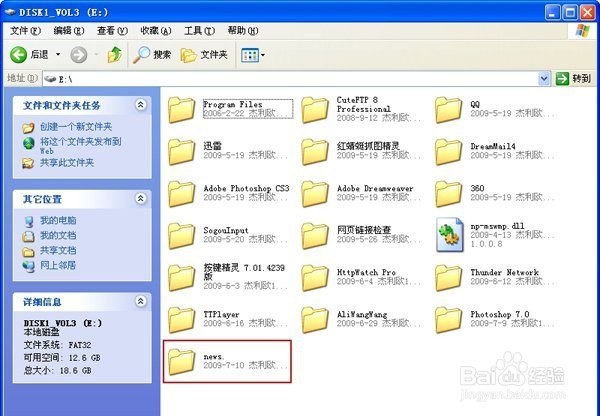Click the "HttpWatch Pro" folder name text
Screen dimensions: 600x416
366,272
